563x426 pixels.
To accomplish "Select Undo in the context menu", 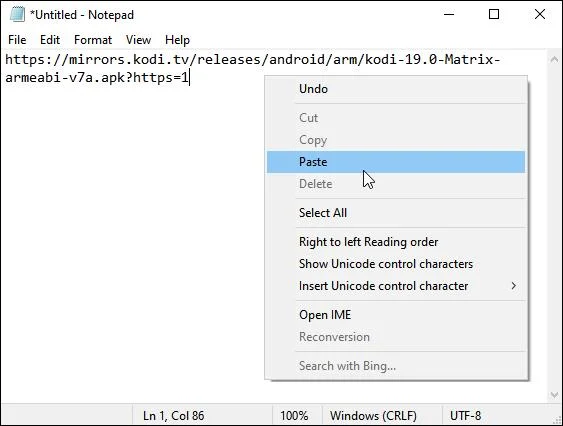I will (396, 89).
